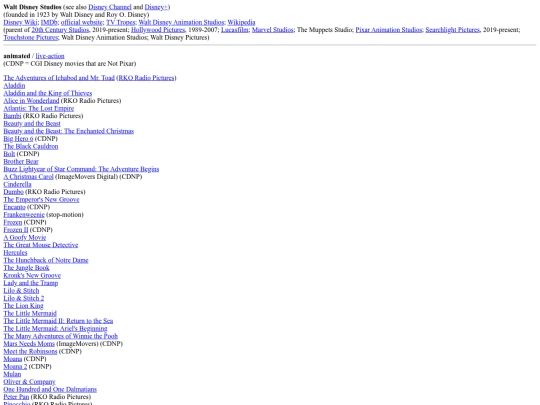The image size is (540, 405).
Task: Open The Little Mermaid link
Action: [30, 313]
